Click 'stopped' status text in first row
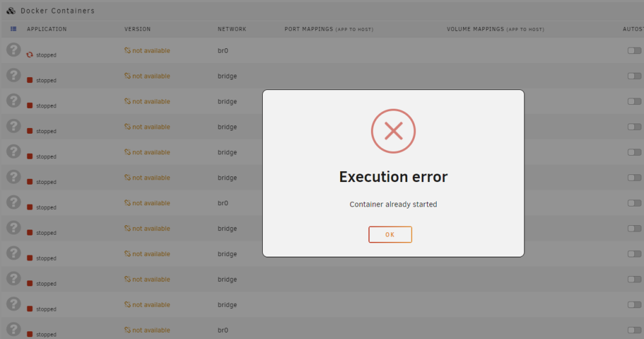Image resolution: width=644 pixels, height=339 pixels. [x=46, y=55]
